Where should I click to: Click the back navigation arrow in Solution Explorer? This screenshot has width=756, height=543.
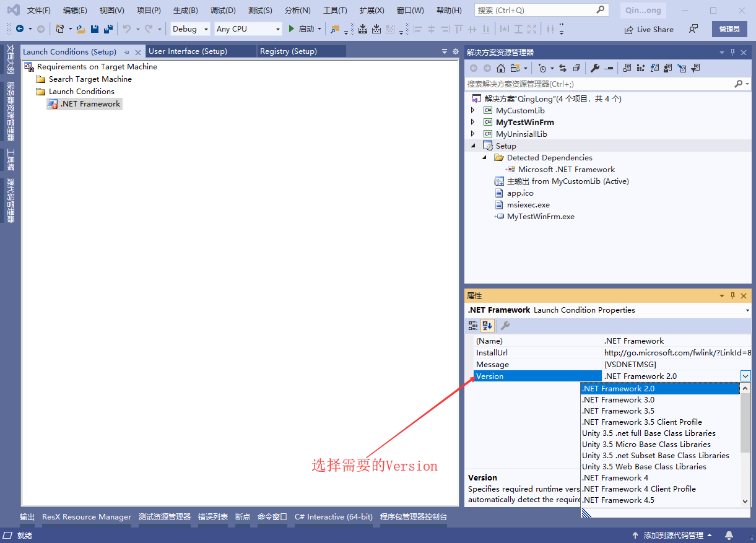point(473,68)
